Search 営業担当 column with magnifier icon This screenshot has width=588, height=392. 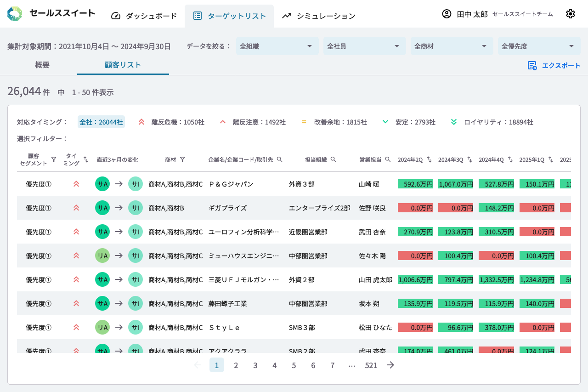tap(388, 159)
